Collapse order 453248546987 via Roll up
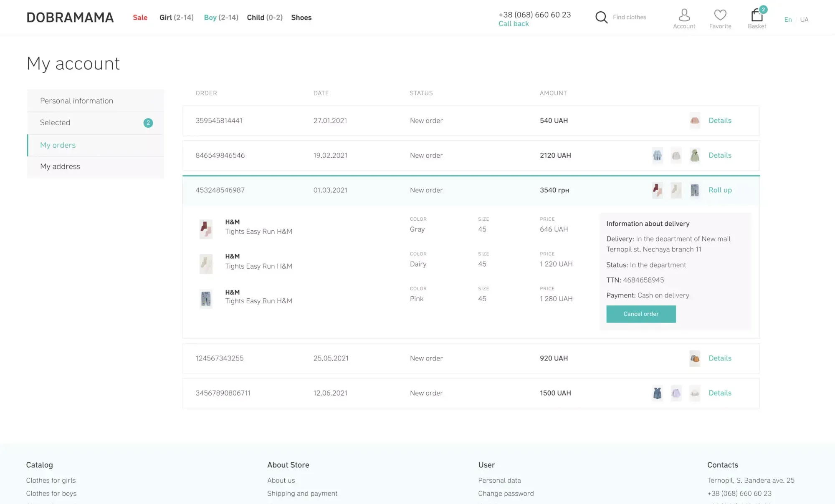Viewport: 835px width, 504px height. point(720,190)
